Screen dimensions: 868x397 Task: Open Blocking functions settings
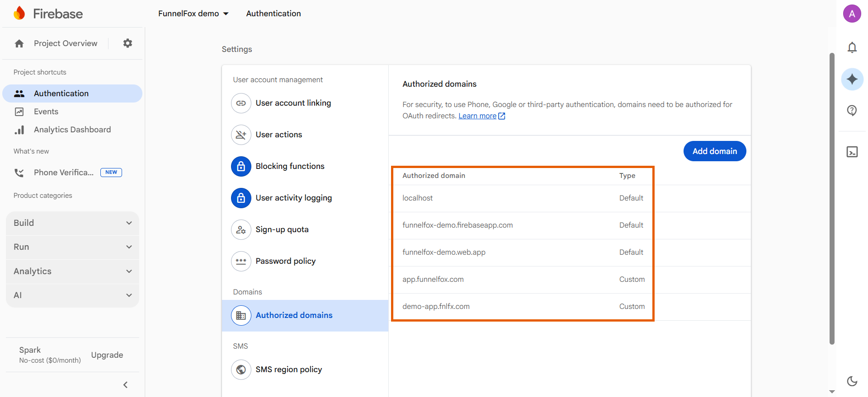pyautogui.click(x=305, y=166)
